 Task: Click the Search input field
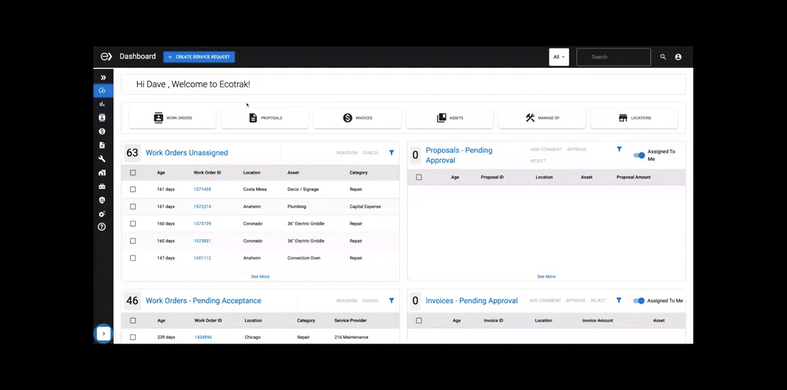point(613,57)
